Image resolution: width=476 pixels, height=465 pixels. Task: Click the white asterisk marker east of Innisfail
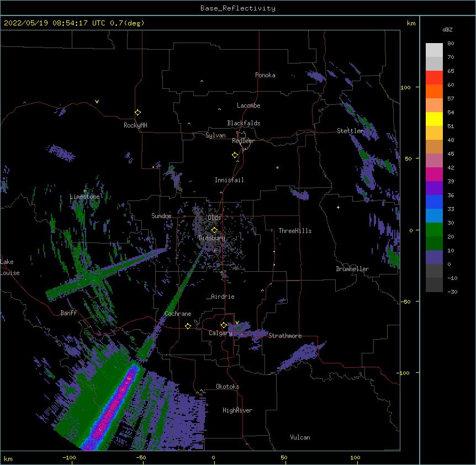tap(277, 167)
